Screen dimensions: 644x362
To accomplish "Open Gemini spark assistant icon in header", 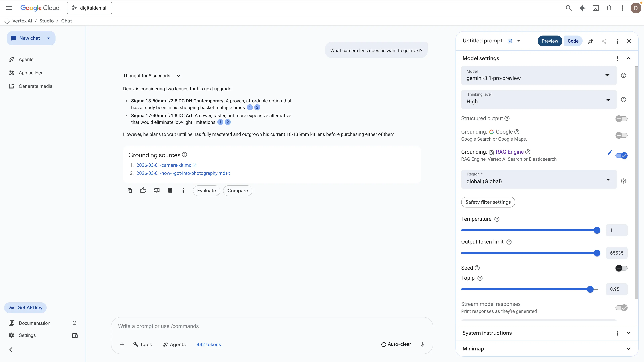I will [582, 8].
